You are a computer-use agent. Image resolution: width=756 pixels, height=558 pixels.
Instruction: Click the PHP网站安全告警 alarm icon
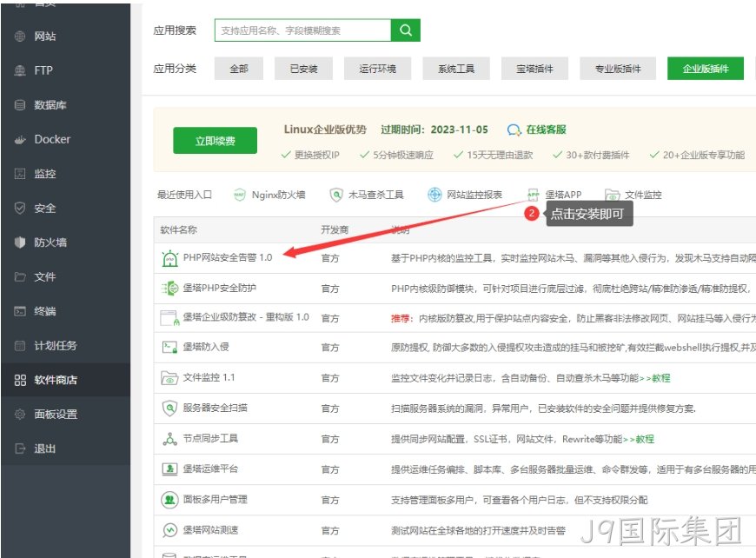pyautogui.click(x=169, y=258)
